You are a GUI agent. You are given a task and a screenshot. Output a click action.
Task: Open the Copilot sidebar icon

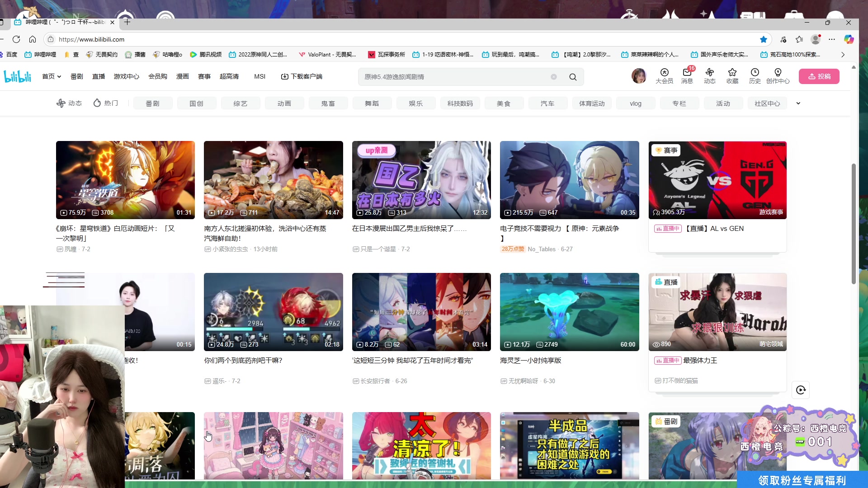(x=849, y=39)
